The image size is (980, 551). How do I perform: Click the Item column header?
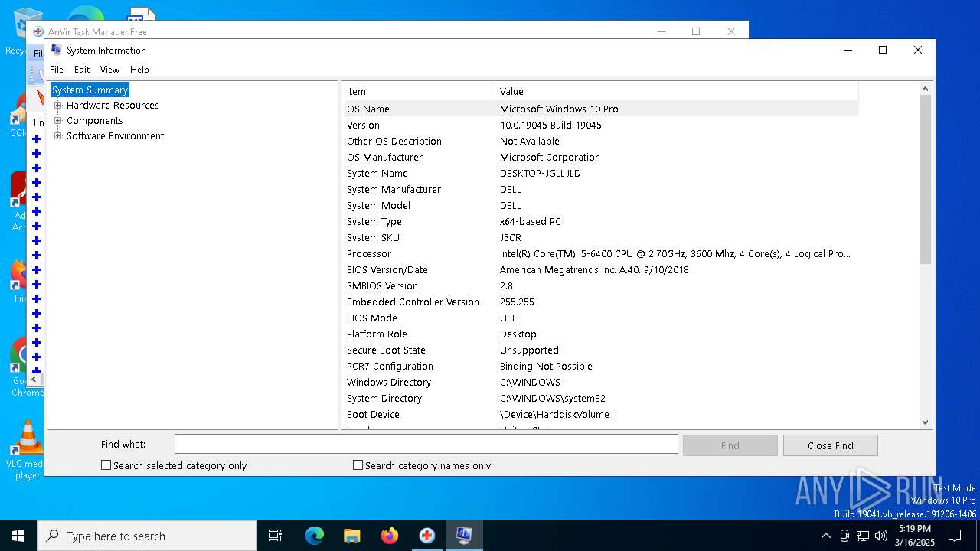coord(418,91)
